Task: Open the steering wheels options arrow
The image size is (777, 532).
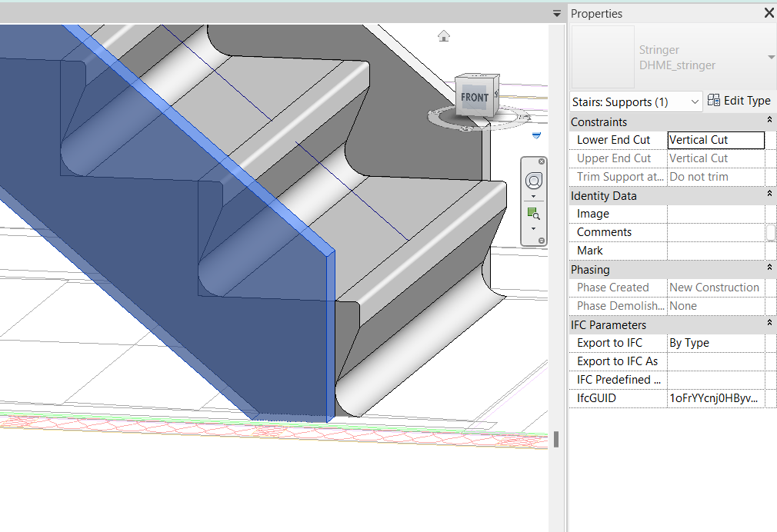Action: click(x=533, y=196)
